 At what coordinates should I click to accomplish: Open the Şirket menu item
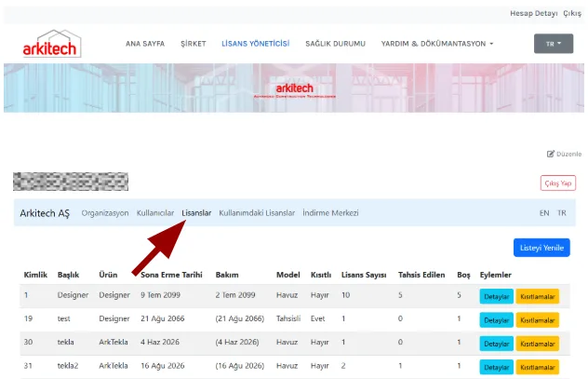coord(194,44)
